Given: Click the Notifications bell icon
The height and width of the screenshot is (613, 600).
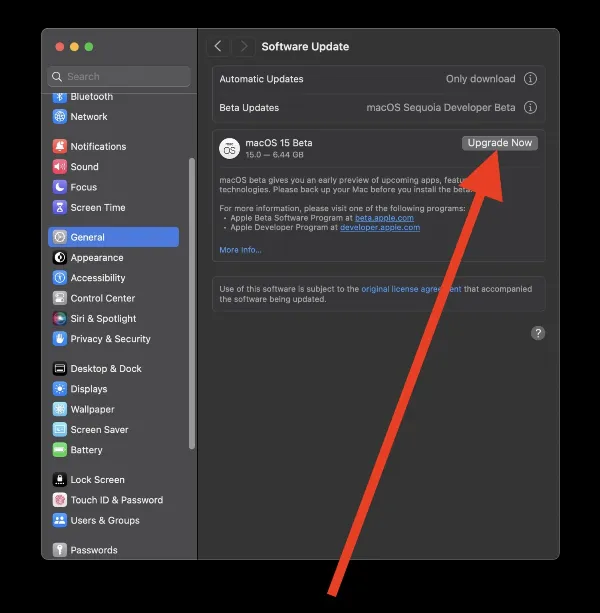Looking at the screenshot, I should (x=60, y=146).
